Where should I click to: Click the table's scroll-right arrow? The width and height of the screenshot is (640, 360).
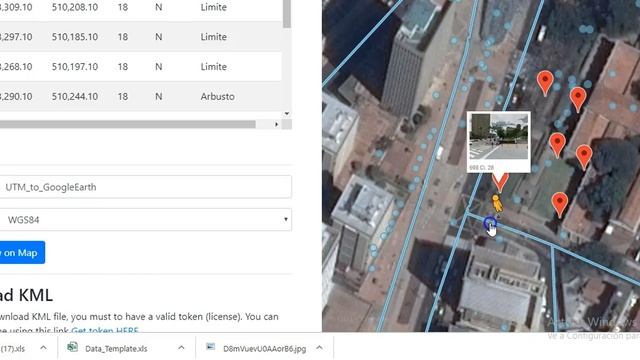click(277, 124)
